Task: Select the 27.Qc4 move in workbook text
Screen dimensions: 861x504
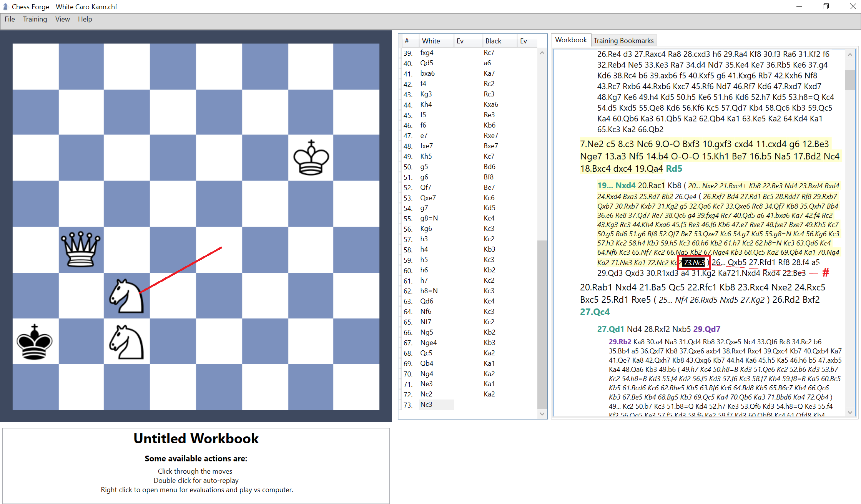Action: [x=595, y=312]
